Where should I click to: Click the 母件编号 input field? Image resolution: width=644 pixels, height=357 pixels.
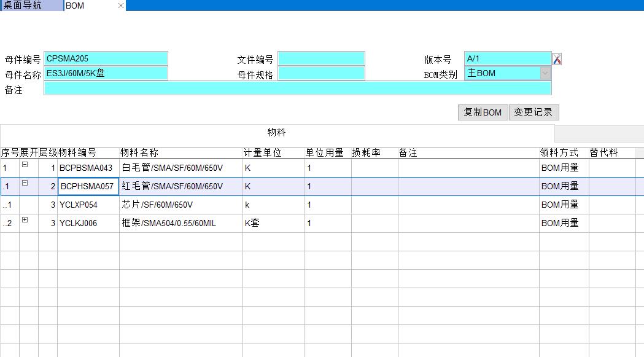click(106, 59)
